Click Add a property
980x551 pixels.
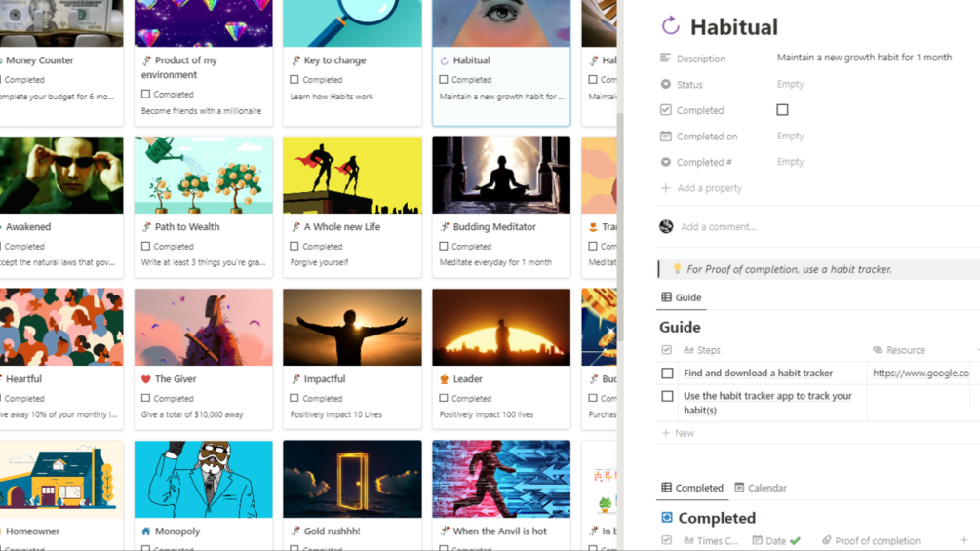click(x=701, y=188)
